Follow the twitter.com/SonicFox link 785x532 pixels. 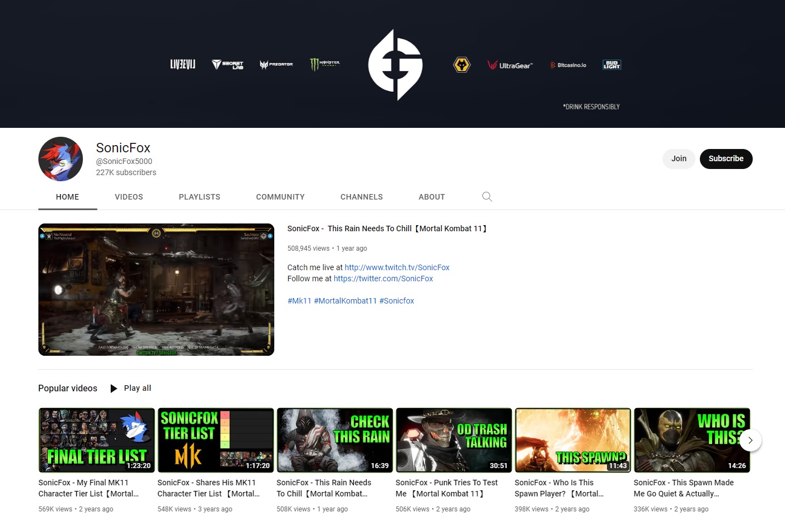383,279
